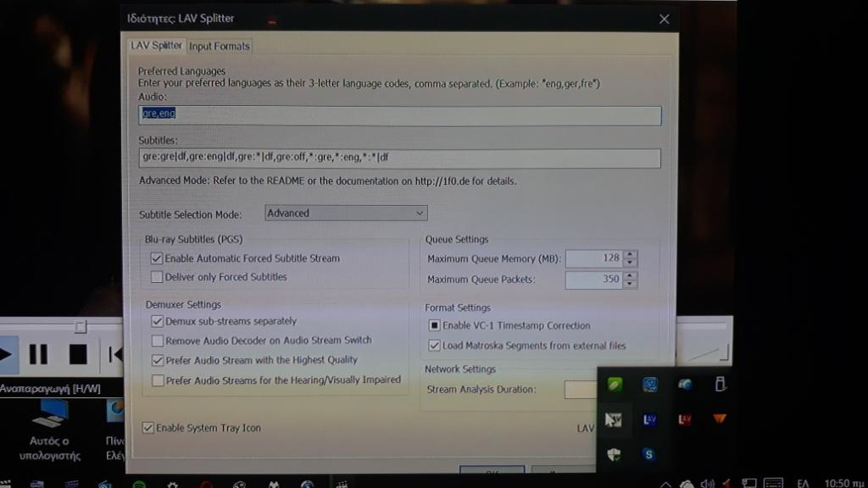Screen dimensions: 868x488
Task: Click the media player seek slider thumb
Action: tap(81, 327)
